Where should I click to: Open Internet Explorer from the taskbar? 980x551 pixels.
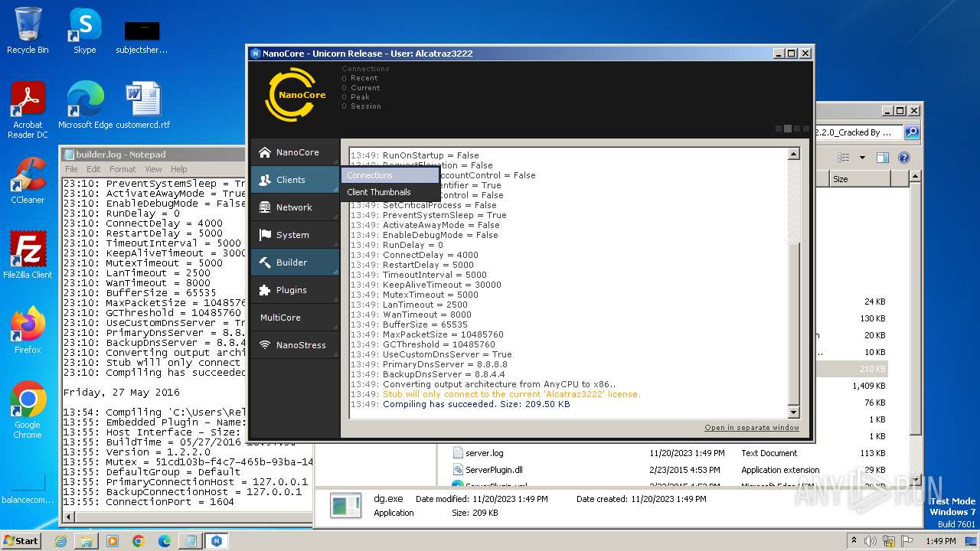click(60, 540)
